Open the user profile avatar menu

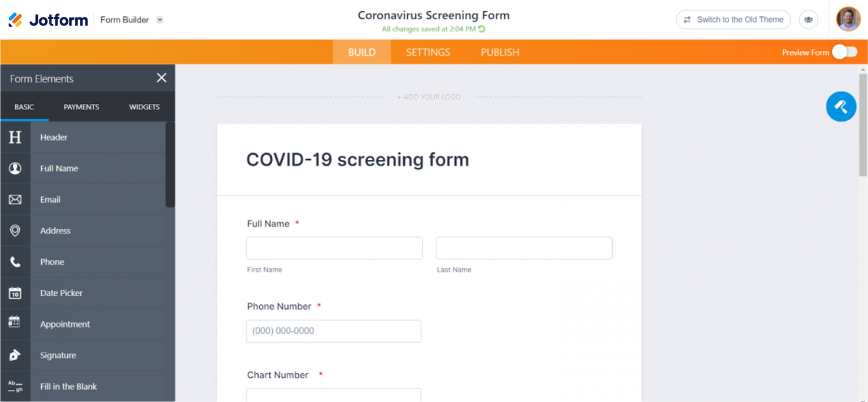tap(848, 19)
